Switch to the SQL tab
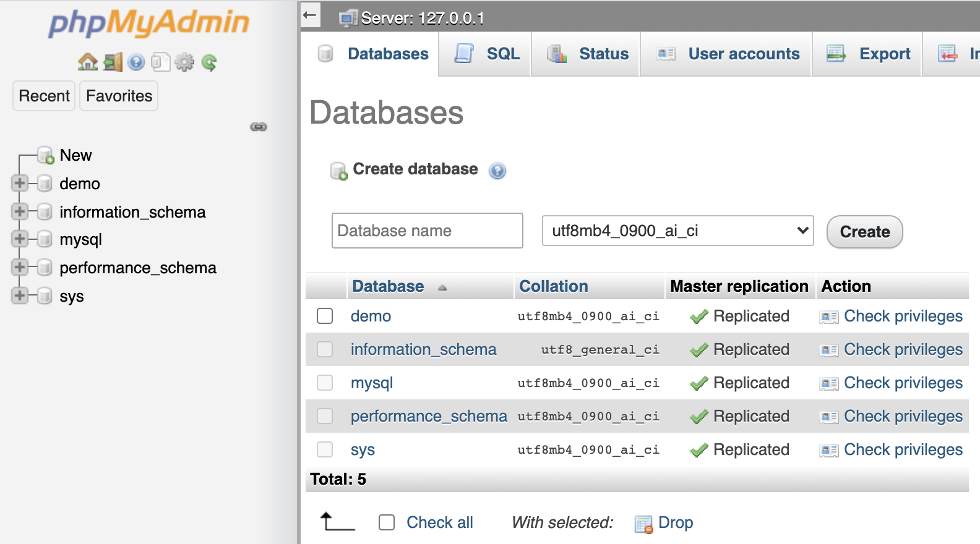Screen dimensions: 980x544 (485, 54)
